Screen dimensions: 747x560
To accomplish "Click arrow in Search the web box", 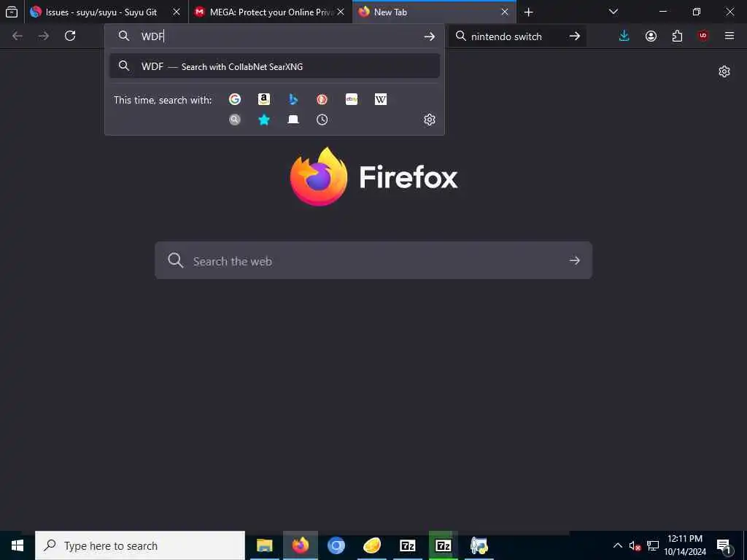I will [x=575, y=260].
